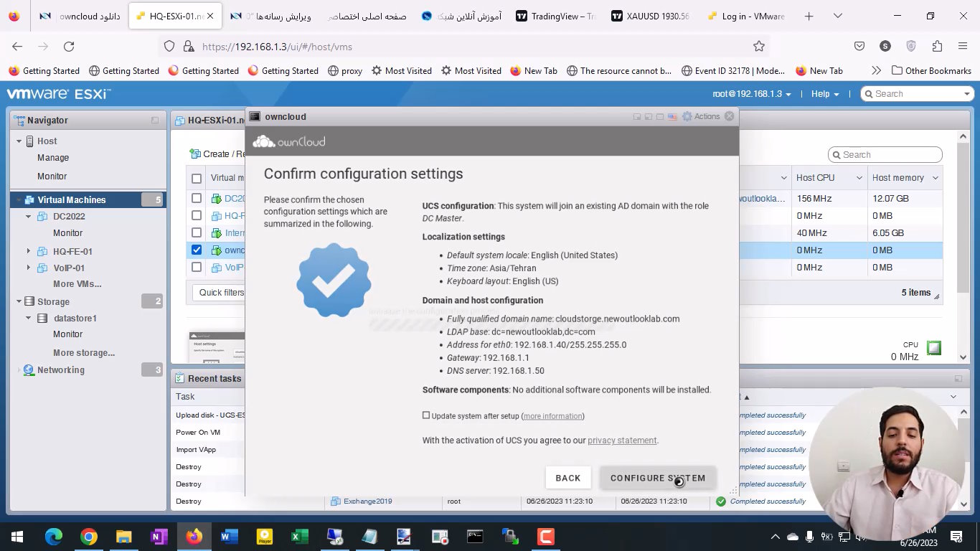The width and height of the screenshot is (980, 551).
Task: Open the Other Bookmarks folder
Action: pos(931,70)
